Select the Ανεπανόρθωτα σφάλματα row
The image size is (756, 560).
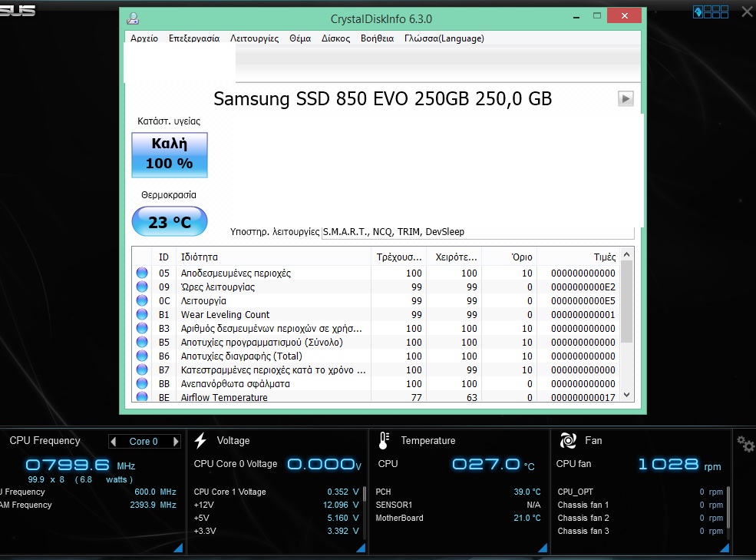coord(376,384)
